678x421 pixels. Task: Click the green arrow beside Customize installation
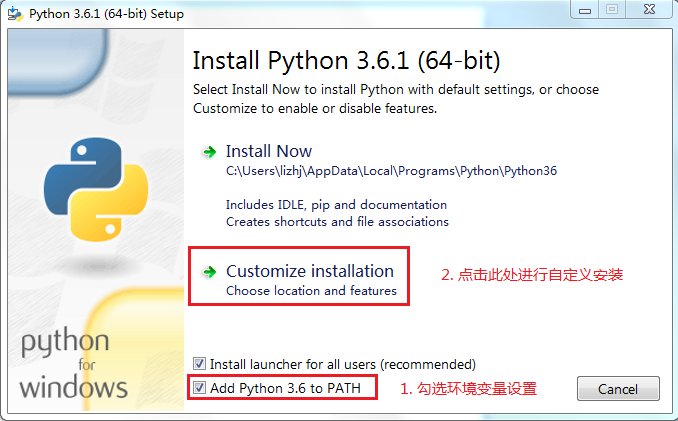[x=209, y=272]
